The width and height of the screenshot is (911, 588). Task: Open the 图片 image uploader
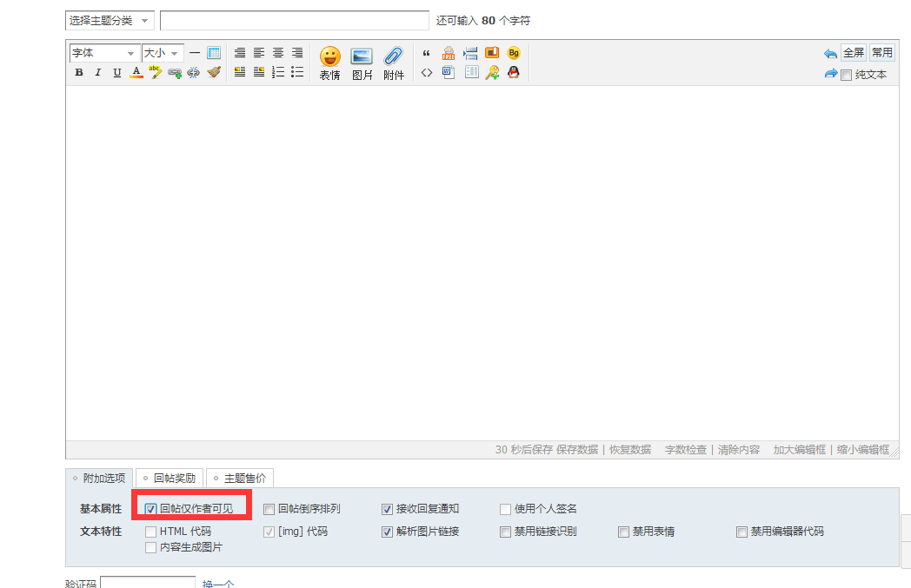(362, 63)
